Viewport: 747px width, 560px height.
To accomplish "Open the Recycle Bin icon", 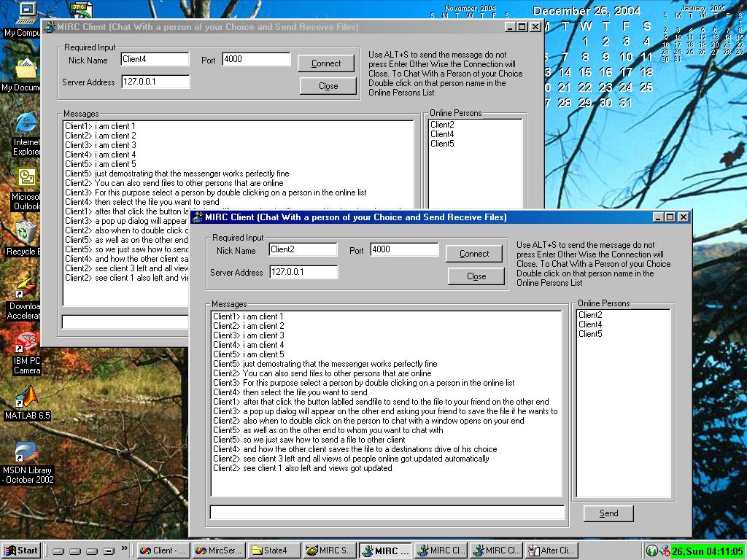I will click(x=26, y=235).
